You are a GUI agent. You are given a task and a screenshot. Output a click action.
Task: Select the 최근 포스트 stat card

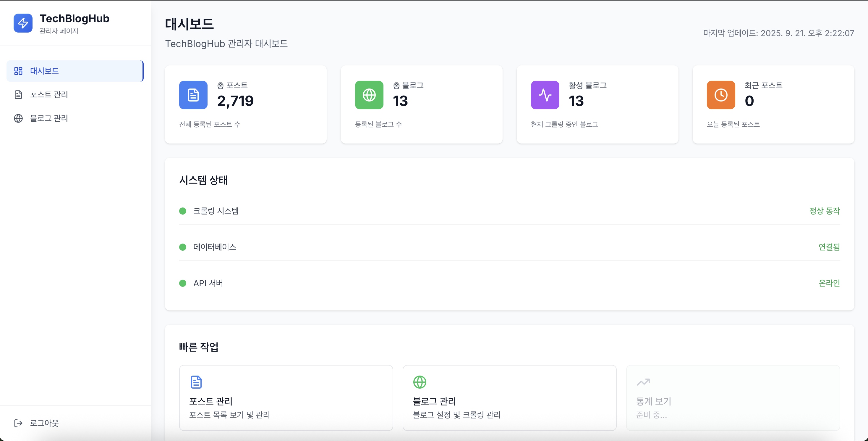coord(773,104)
